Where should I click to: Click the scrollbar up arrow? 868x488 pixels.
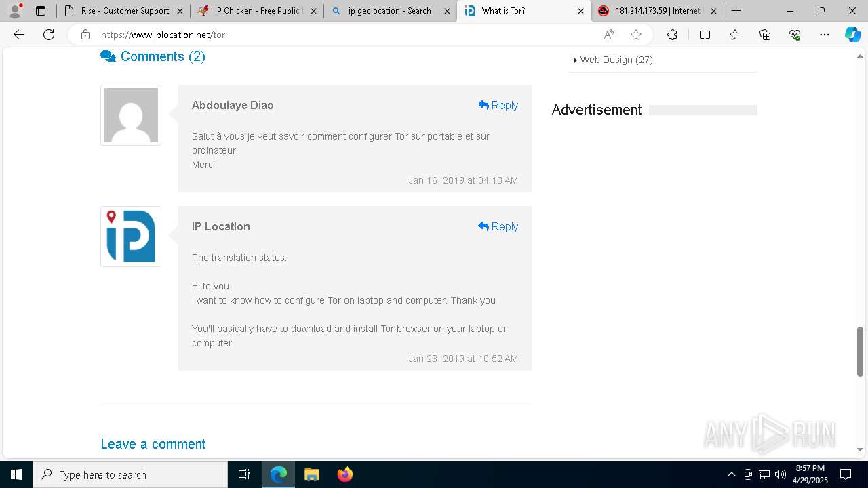tap(860, 57)
